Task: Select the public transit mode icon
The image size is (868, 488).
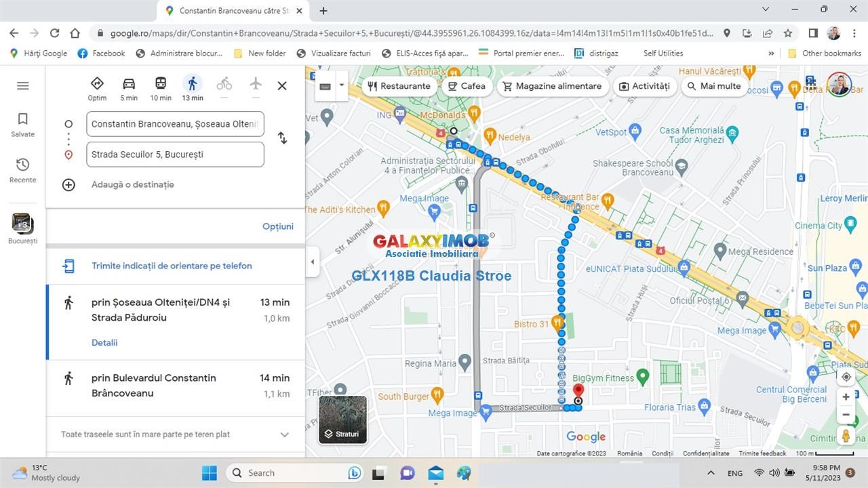Action: tap(161, 84)
